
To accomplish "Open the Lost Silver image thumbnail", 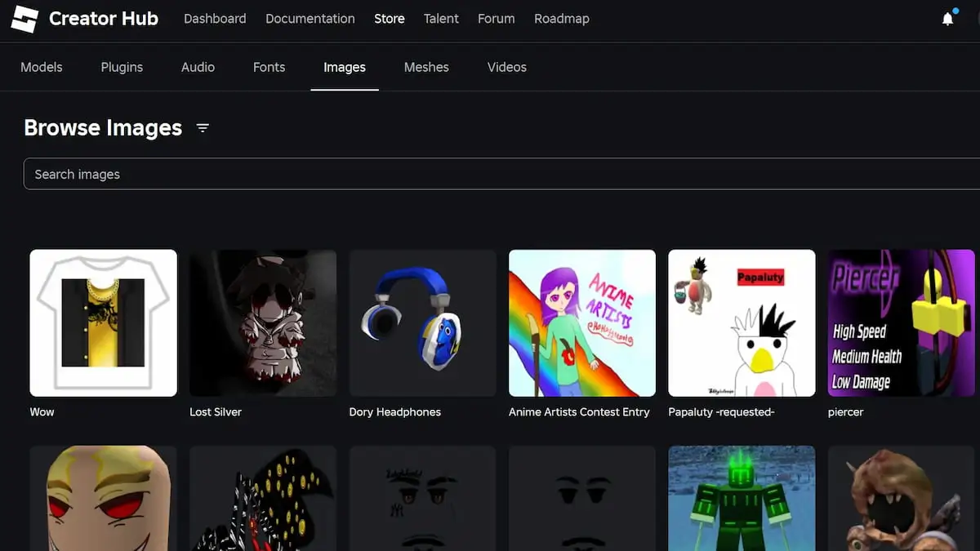I will pyautogui.click(x=263, y=322).
